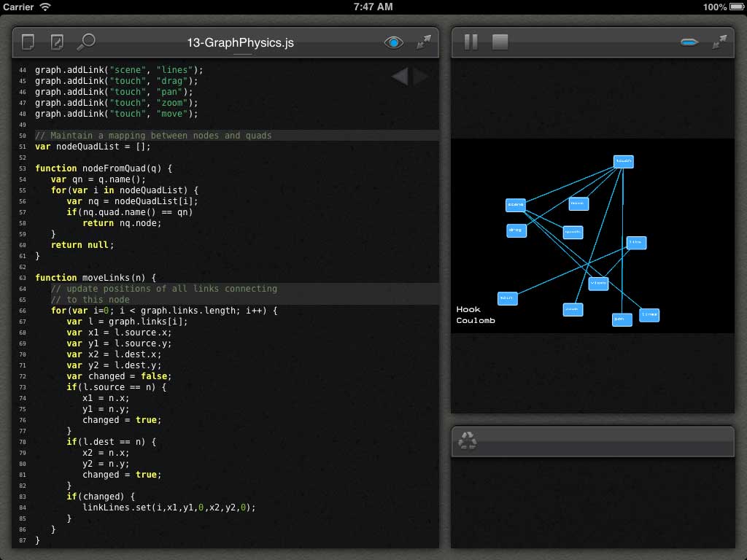Image resolution: width=747 pixels, height=560 pixels.
Task: Click 'graph.addLink("touch", "pan");' line
Action: tap(114, 92)
